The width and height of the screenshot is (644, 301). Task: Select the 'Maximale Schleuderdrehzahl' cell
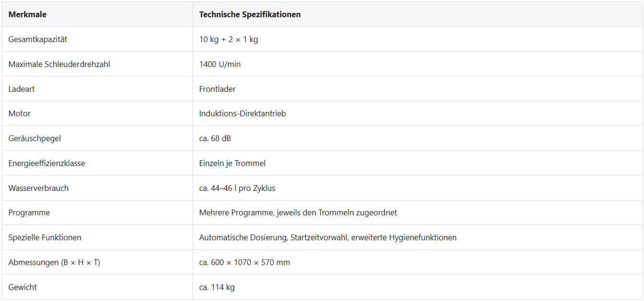coord(59,64)
